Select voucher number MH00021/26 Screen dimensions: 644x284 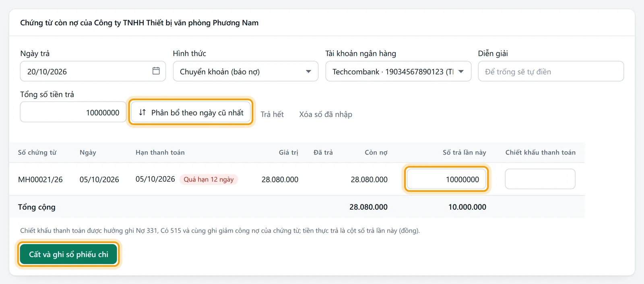[x=40, y=179]
